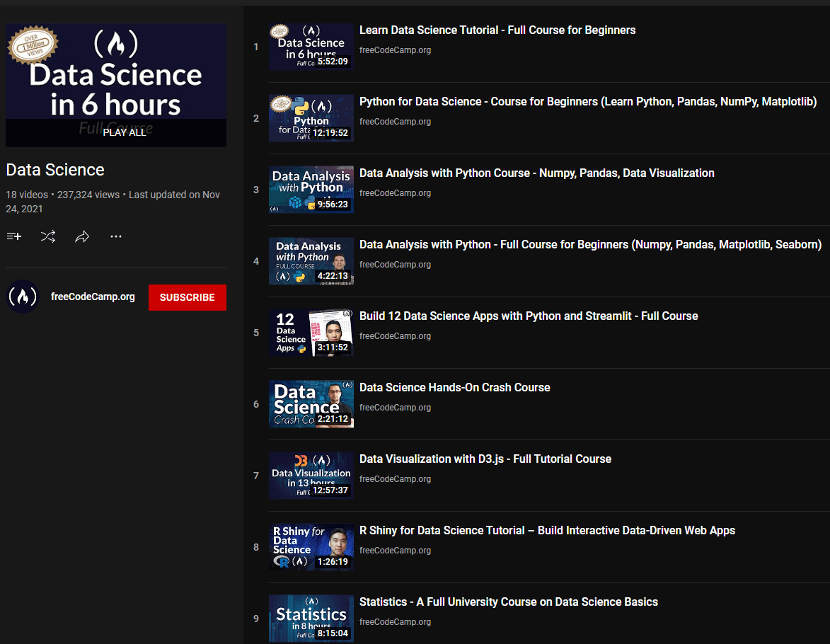The width and height of the screenshot is (830, 644).
Task: Shuffle the Data Science playlist
Action: (48, 236)
